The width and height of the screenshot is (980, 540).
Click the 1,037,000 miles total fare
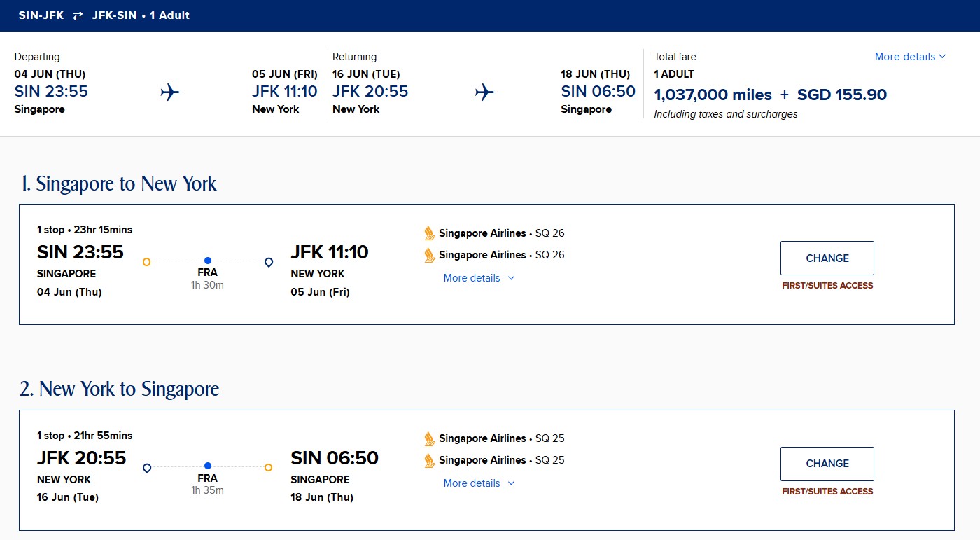click(713, 95)
